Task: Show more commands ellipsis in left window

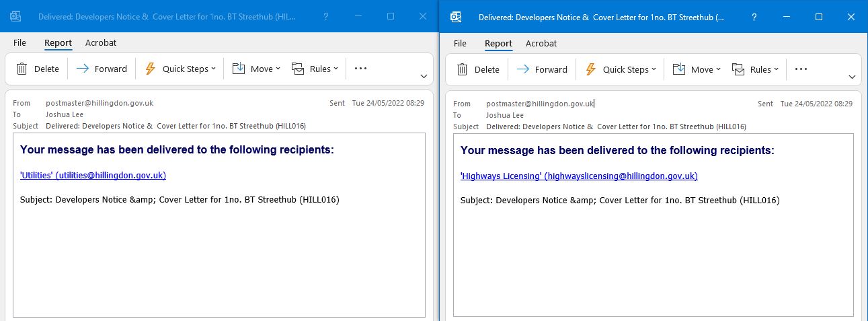Action: pos(360,69)
